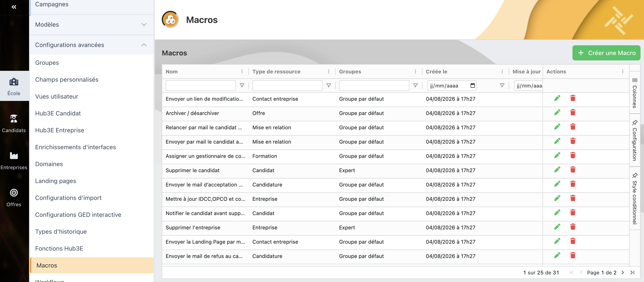Sort by the Nom column header
Viewport: 644px width, 282px height.
coord(172,72)
